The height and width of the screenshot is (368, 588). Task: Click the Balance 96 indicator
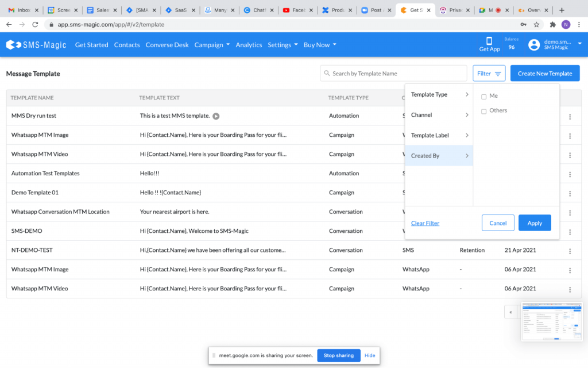pyautogui.click(x=511, y=44)
